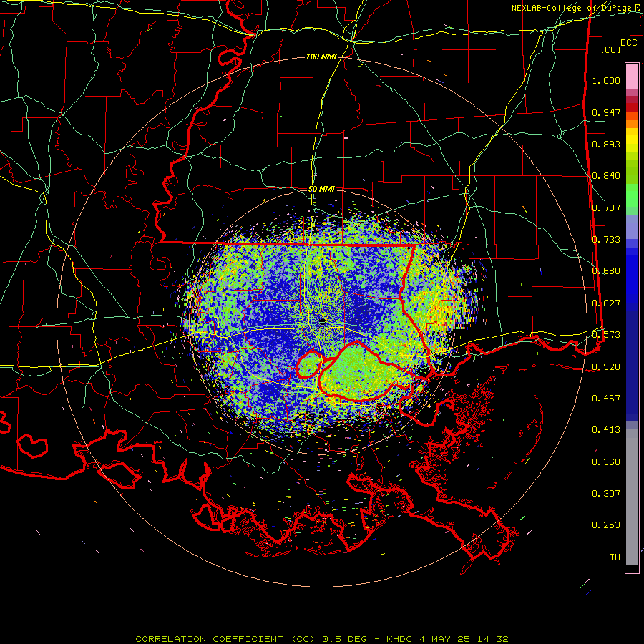This screenshot has width=644, height=644.
Task: Click the 0.840 scale value
Action: (606, 176)
